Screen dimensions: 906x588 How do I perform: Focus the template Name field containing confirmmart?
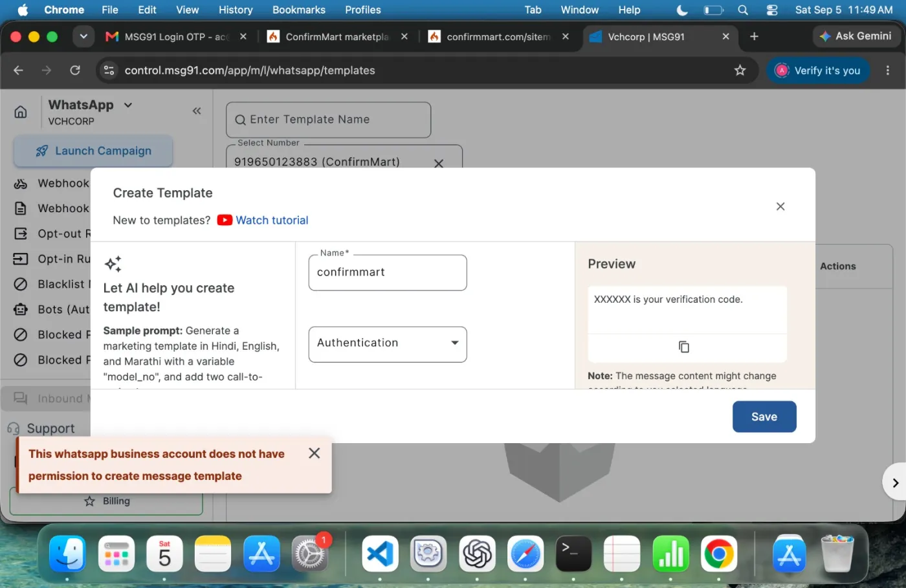(388, 272)
